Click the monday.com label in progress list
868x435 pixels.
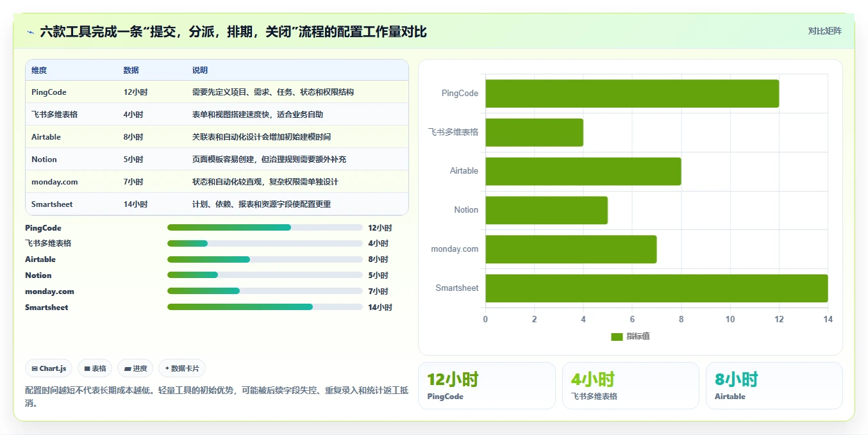(x=49, y=291)
